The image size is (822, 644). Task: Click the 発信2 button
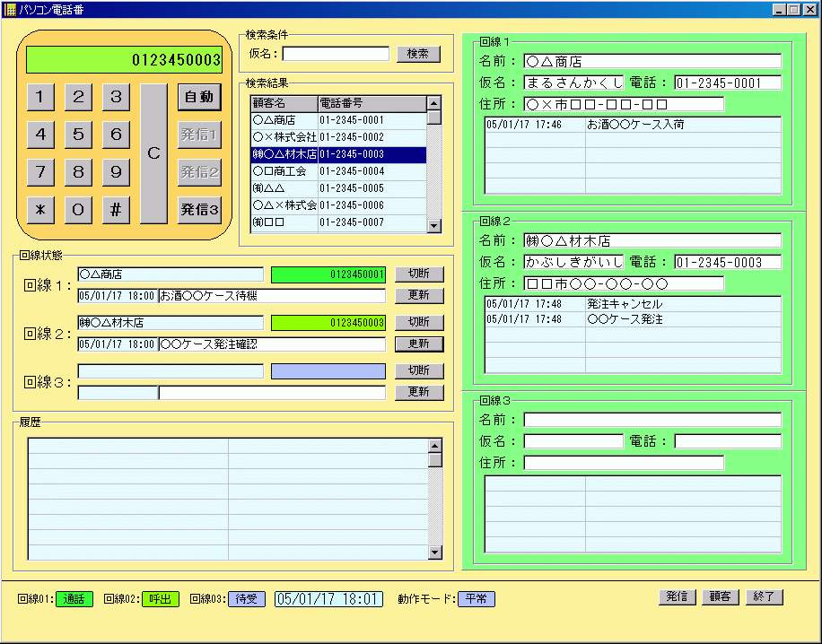coord(199,172)
